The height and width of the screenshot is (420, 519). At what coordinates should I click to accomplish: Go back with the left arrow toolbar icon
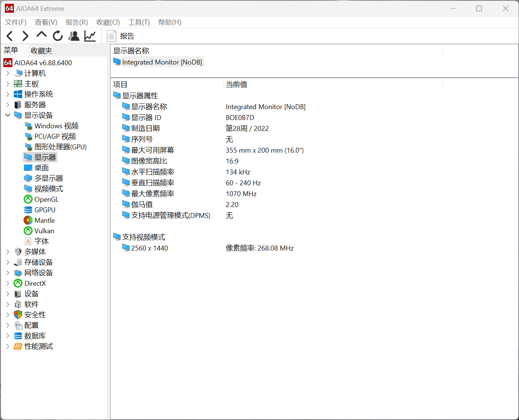(10, 36)
